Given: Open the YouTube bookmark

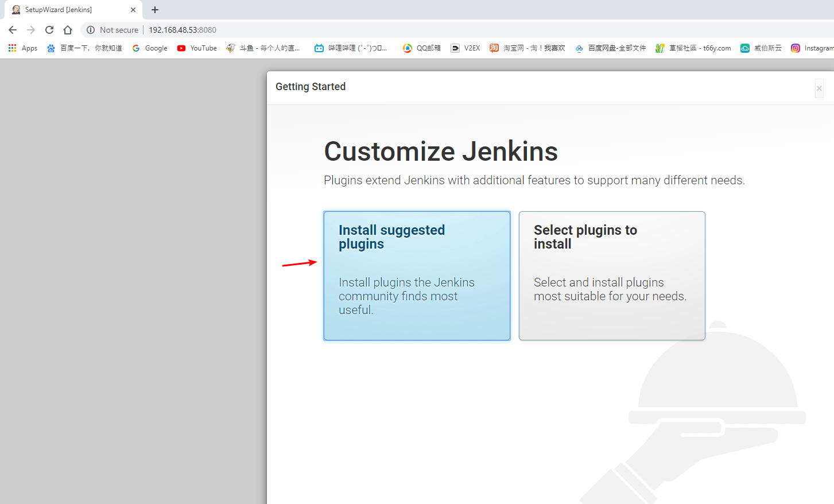Looking at the screenshot, I should 197,48.
